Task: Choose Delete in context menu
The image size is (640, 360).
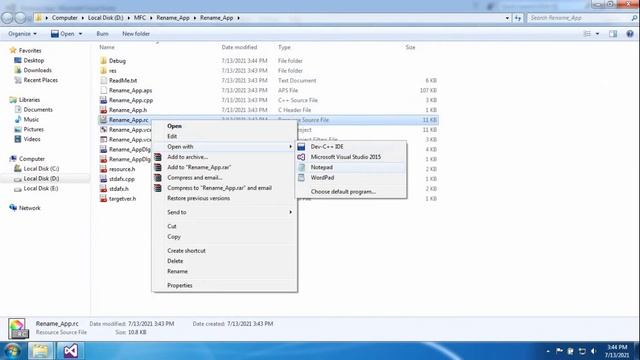Action: (x=175, y=261)
